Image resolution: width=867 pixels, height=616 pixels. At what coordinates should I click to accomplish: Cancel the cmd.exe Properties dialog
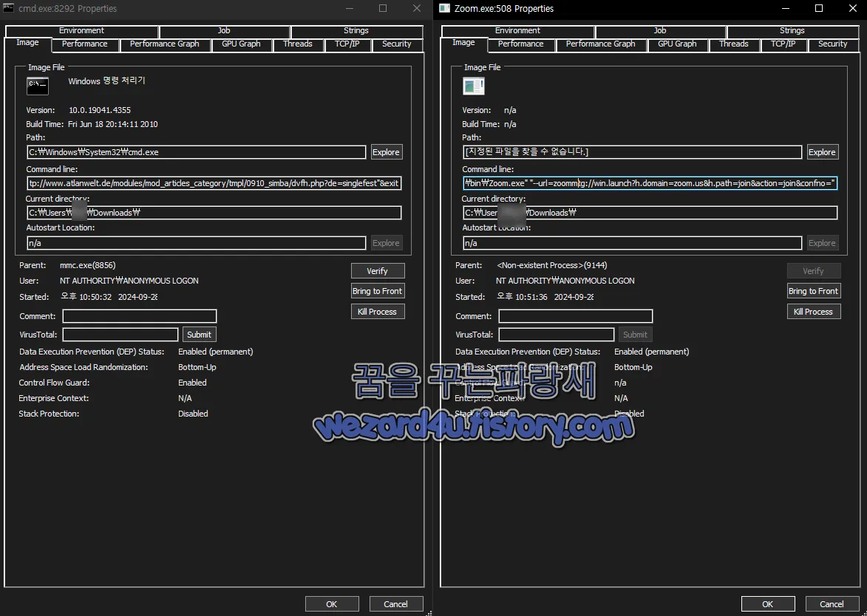[396, 604]
